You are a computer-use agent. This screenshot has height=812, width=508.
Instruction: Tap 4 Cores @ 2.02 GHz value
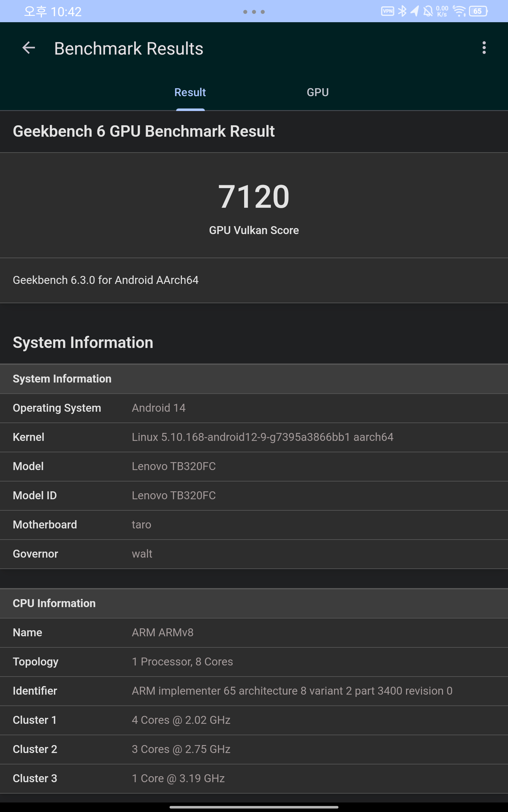tap(181, 720)
